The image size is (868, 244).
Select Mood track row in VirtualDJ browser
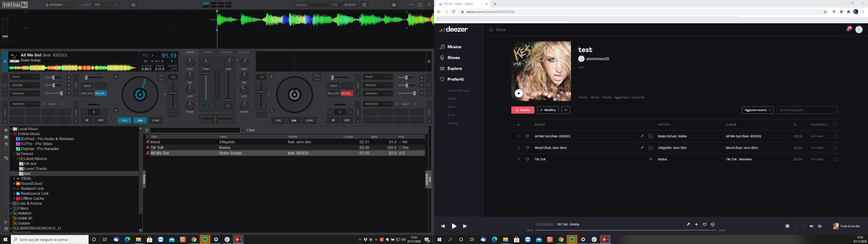pyautogui.click(x=285, y=142)
